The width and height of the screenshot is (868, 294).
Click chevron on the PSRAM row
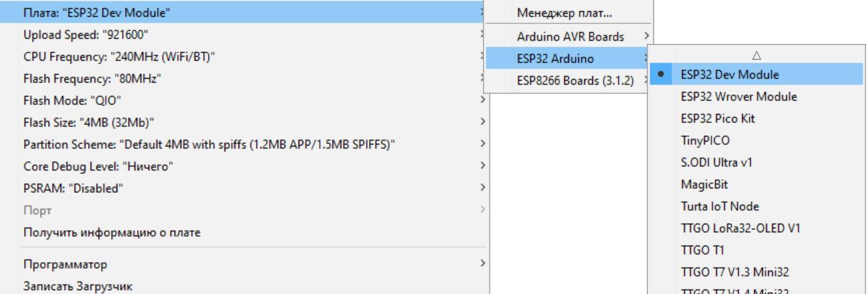(x=482, y=188)
